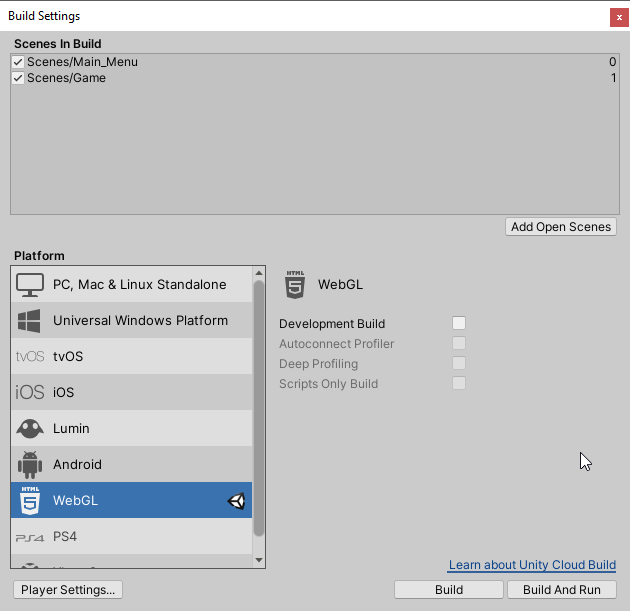Click Add Open Scenes button
Viewport: 630px width, 611px height.
[x=560, y=227]
